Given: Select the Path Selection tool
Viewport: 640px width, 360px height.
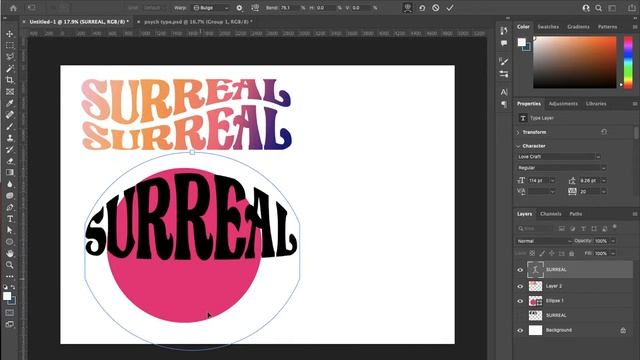Looking at the screenshot, I should click(x=10, y=230).
